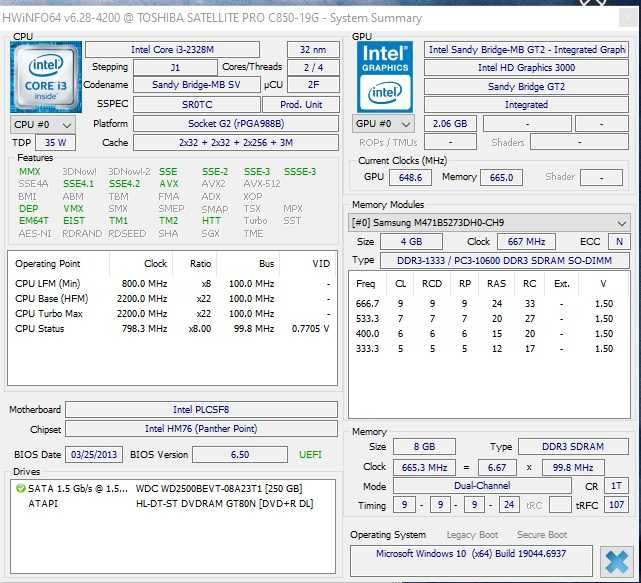The image size is (641, 583).
Task: Click the Intel HM76 (Panther Point) chipset field
Action: coord(201,429)
